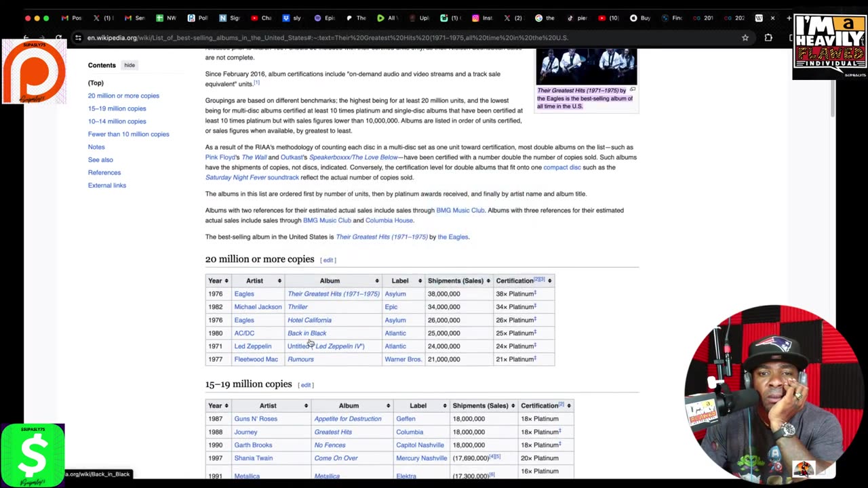Enlarge the Eagles image via caption icon
This screenshot has height=488, width=868.
(x=632, y=89)
